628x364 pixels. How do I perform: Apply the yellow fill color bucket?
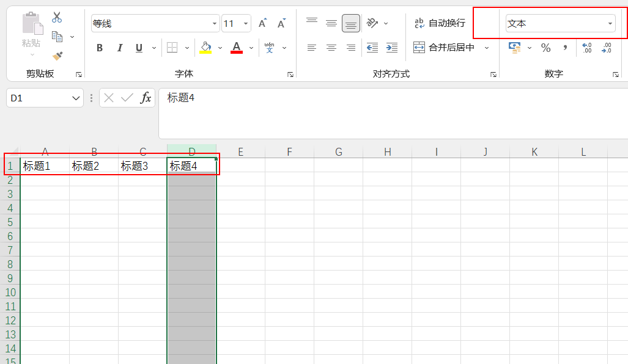pos(205,48)
